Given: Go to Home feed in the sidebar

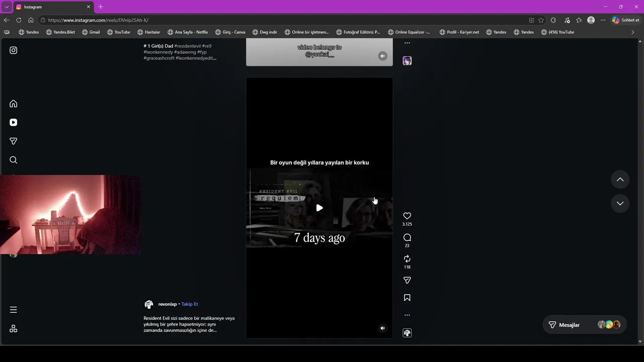Looking at the screenshot, I should point(14,104).
